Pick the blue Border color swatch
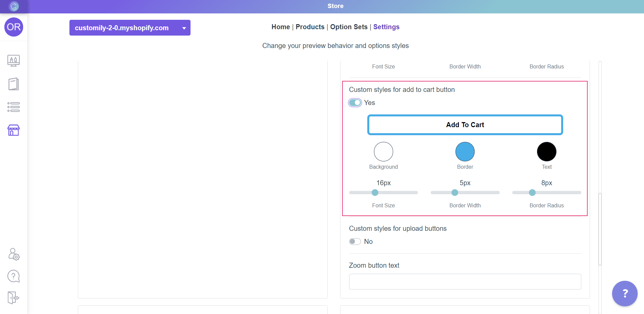This screenshot has height=314, width=644. [465, 152]
